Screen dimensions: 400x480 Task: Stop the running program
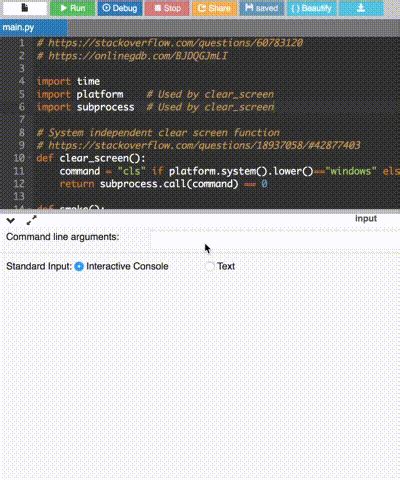(x=167, y=8)
